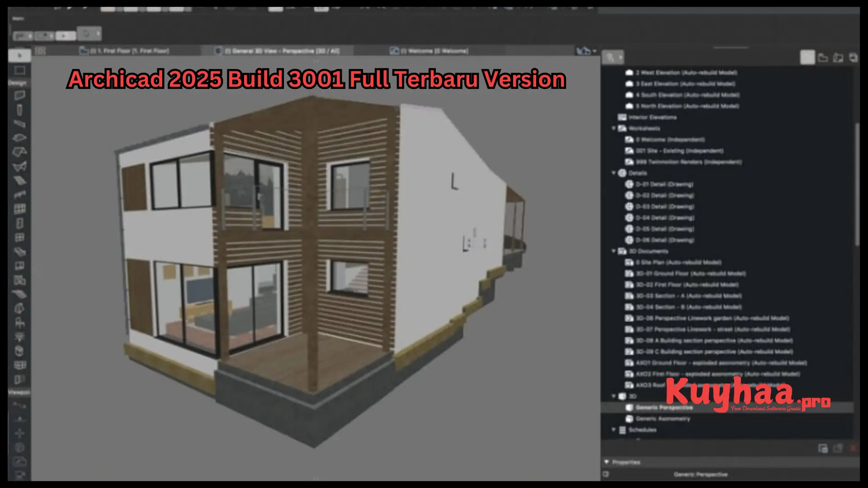The height and width of the screenshot is (488, 868).
Task: Select the Object chair tool in toolbox
Action: [x=19, y=323]
